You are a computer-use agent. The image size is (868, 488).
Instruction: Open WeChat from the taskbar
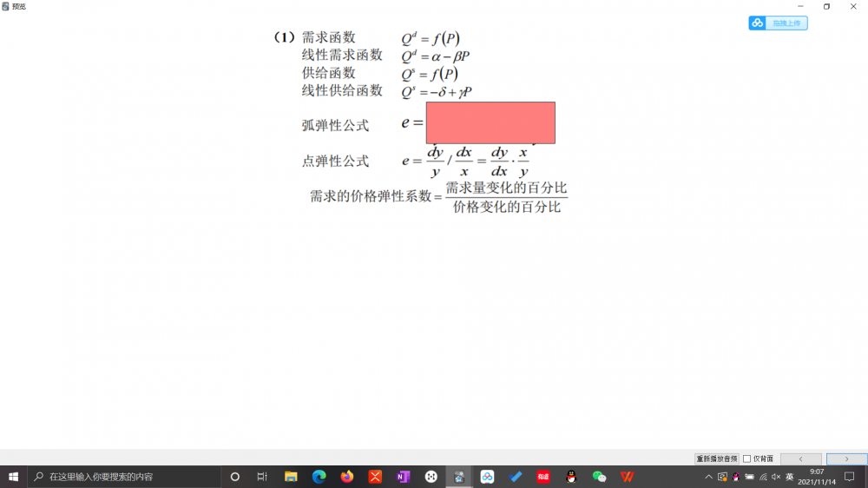(x=599, y=477)
